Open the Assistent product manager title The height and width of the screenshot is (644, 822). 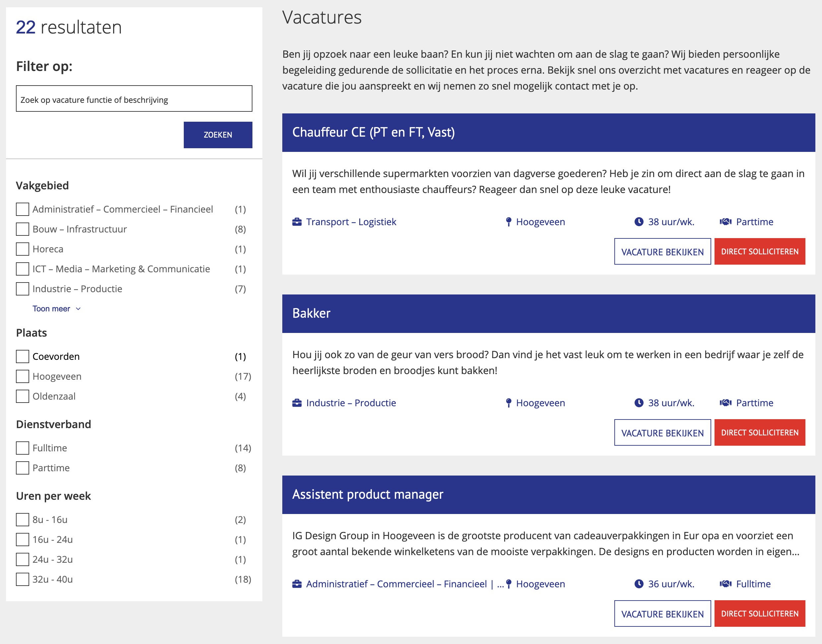pyautogui.click(x=368, y=494)
